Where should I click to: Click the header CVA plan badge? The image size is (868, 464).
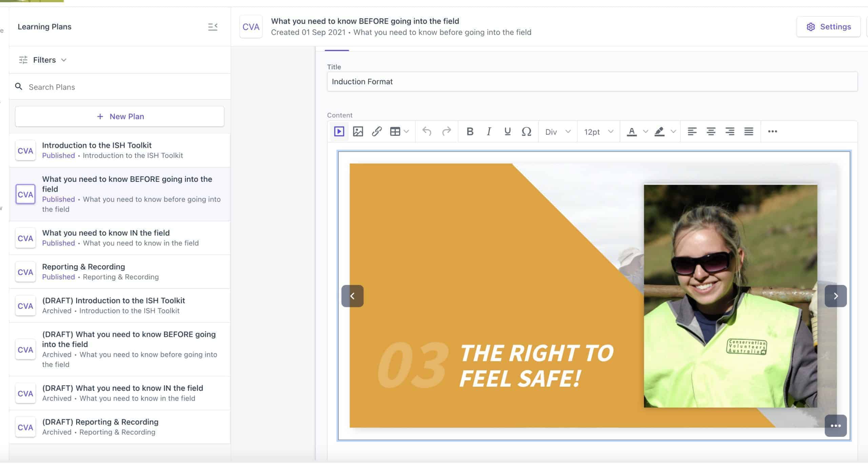251,27
